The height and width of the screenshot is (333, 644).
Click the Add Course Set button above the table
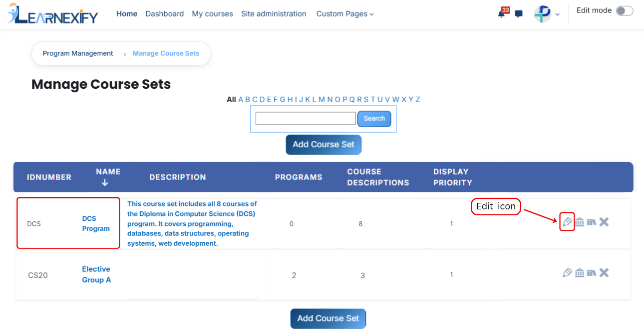pyautogui.click(x=323, y=145)
